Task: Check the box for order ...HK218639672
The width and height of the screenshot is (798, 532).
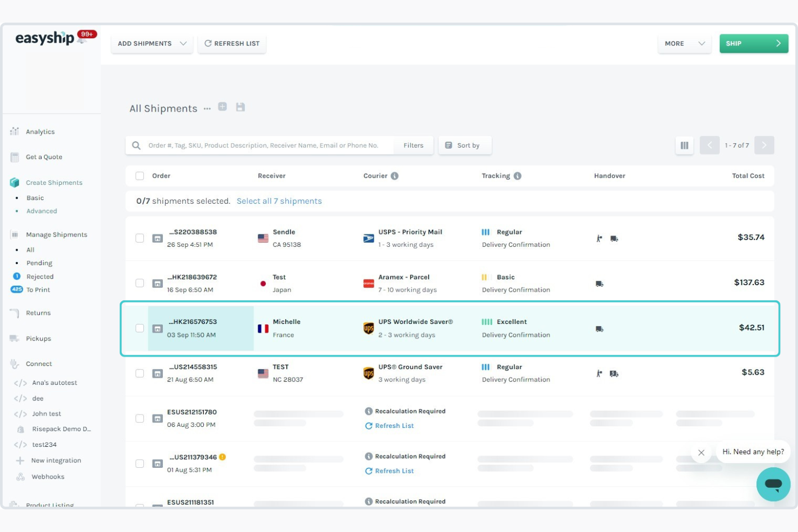Action: click(140, 284)
